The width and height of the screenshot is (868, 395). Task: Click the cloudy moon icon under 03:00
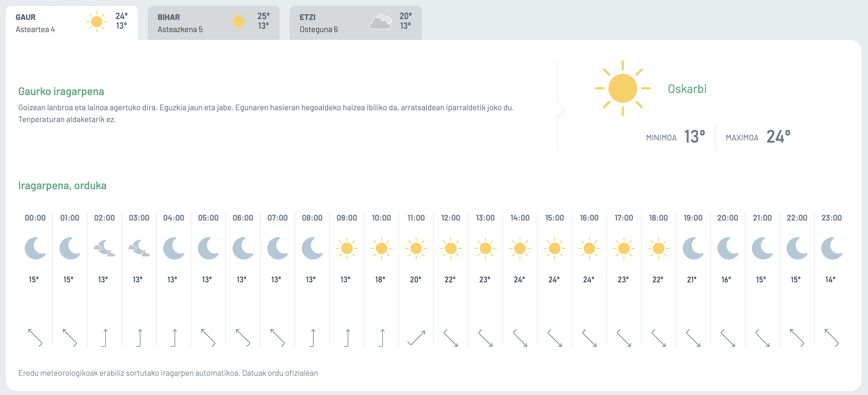(x=139, y=248)
